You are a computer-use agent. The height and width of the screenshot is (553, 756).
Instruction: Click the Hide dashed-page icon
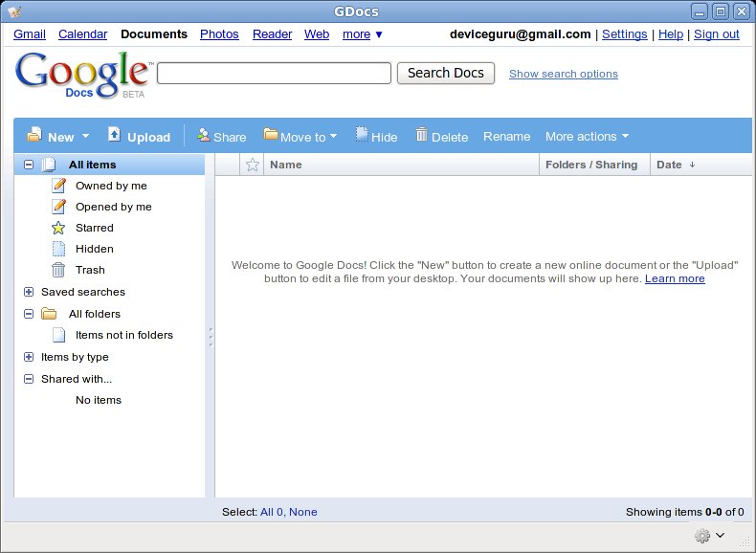tap(362, 135)
